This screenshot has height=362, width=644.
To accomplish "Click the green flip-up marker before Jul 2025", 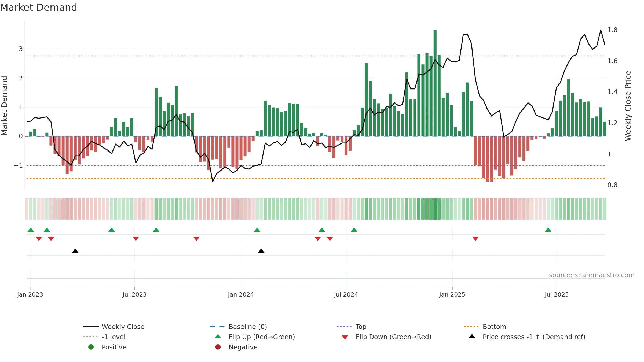I will pos(548,230).
